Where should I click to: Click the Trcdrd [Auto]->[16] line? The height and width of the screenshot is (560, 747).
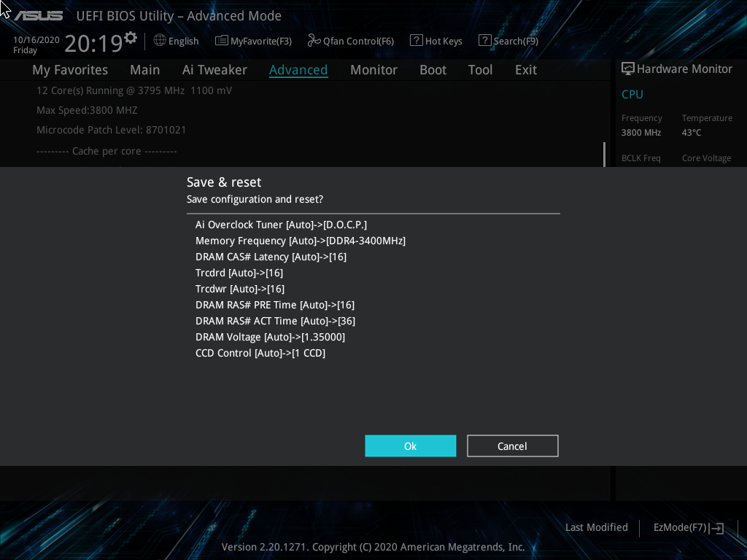pyautogui.click(x=239, y=273)
